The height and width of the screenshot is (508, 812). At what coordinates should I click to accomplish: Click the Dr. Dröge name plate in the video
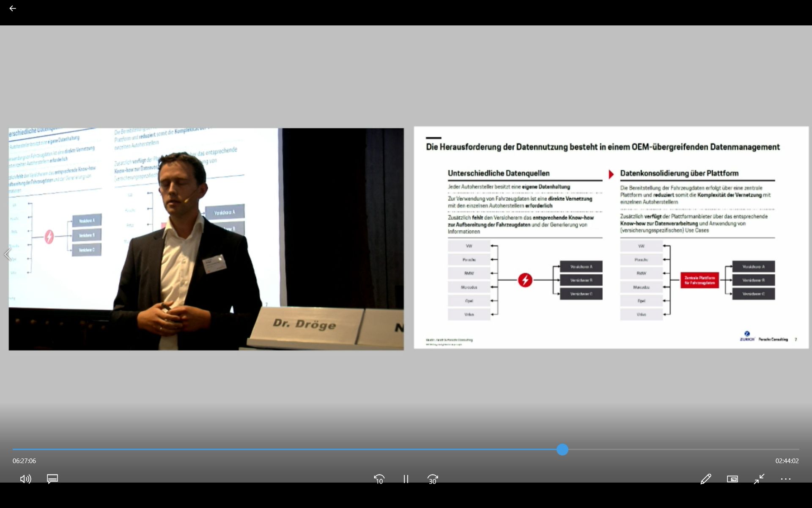coord(304,324)
